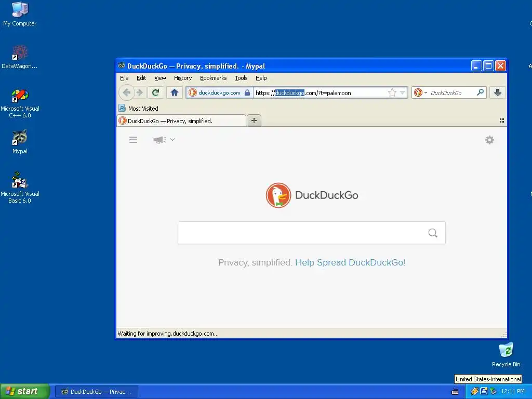Viewport: 532px width, 399px height.
Task: Open the History menu
Action: point(183,78)
